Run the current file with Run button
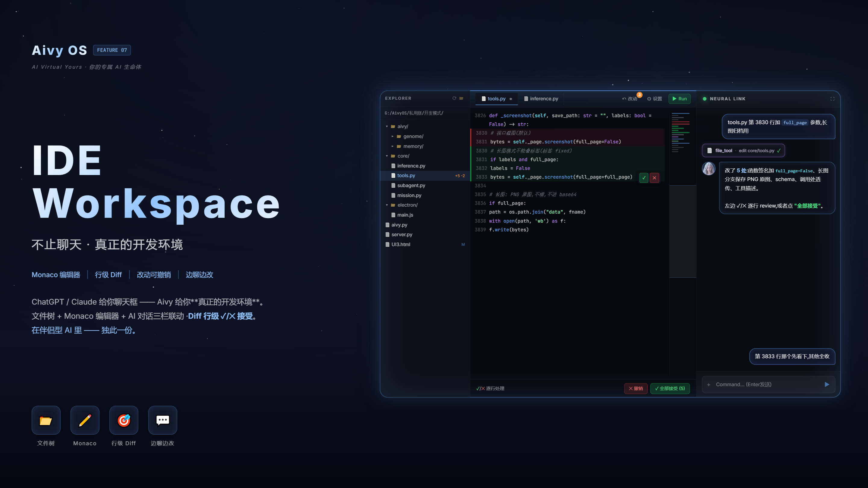The width and height of the screenshot is (868, 488). [x=679, y=99]
